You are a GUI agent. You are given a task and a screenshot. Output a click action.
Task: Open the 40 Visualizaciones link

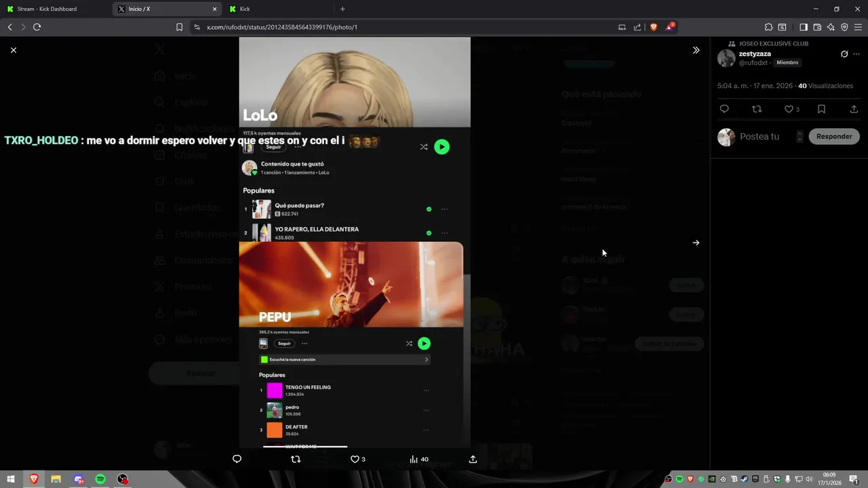click(x=825, y=86)
